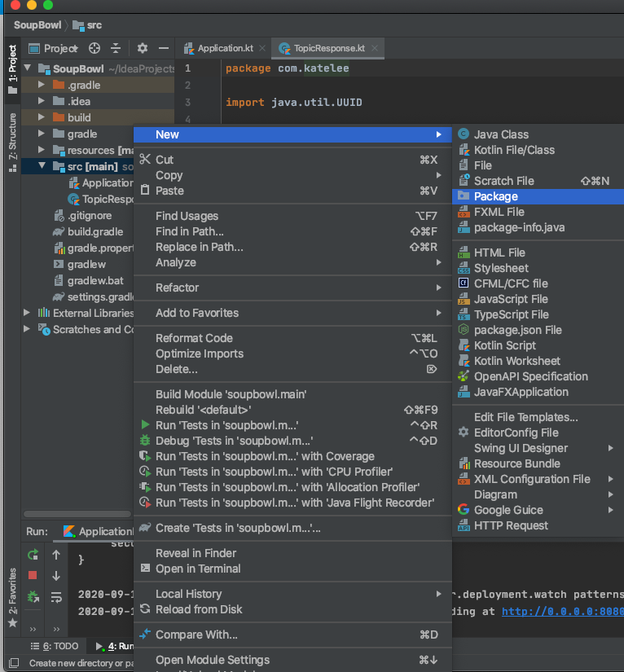Click the Kotlin File/Class icon
Screen dimensions: 624x672
[464, 150]
